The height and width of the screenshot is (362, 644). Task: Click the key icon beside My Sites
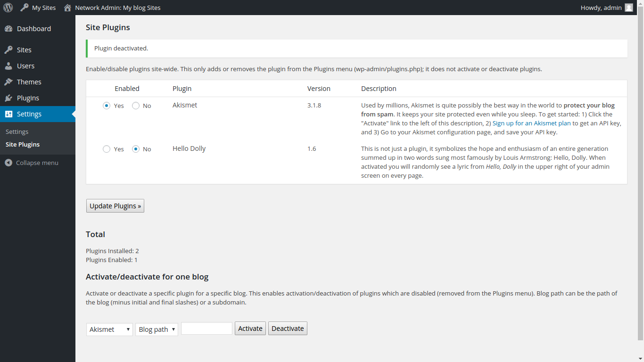[x=25, y=8]
